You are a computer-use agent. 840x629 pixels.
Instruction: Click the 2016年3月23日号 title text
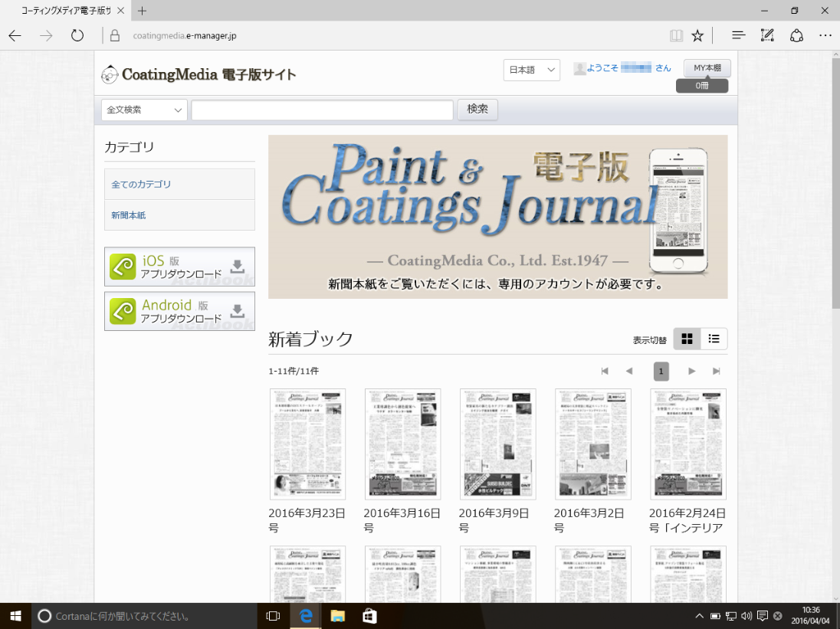coord(307,520)
